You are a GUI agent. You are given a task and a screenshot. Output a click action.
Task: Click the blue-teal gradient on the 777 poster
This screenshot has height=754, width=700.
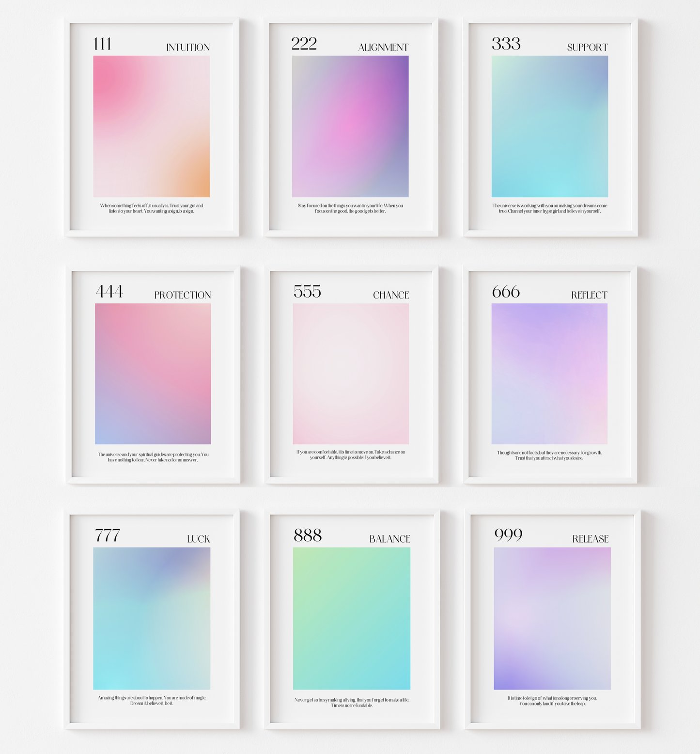point(152,618)
